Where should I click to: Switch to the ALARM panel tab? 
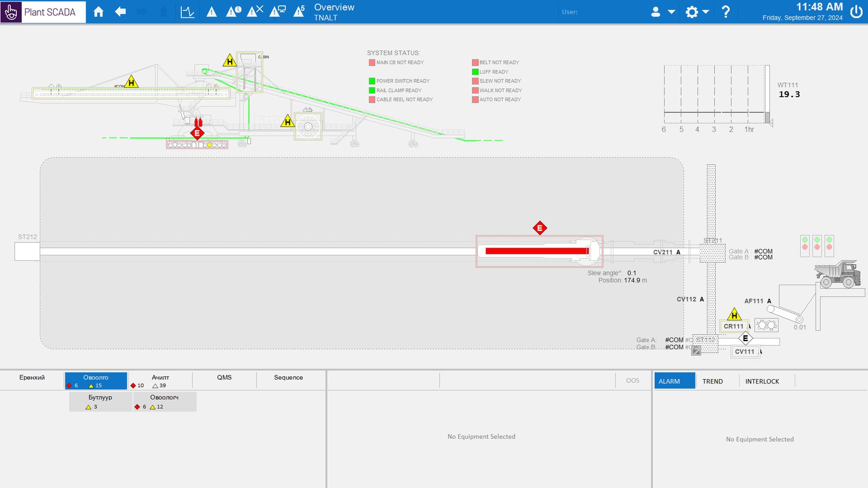[674, 381]
